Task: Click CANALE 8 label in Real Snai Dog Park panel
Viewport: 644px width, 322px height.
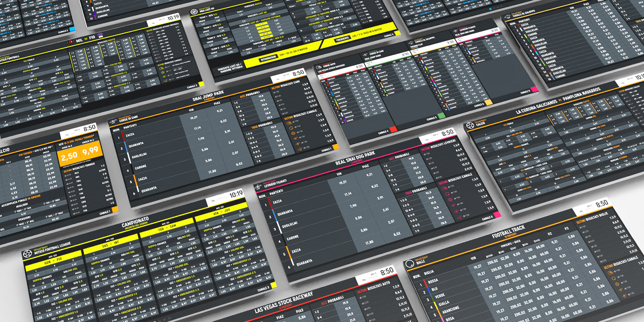Action: click(x=487, y=217)
